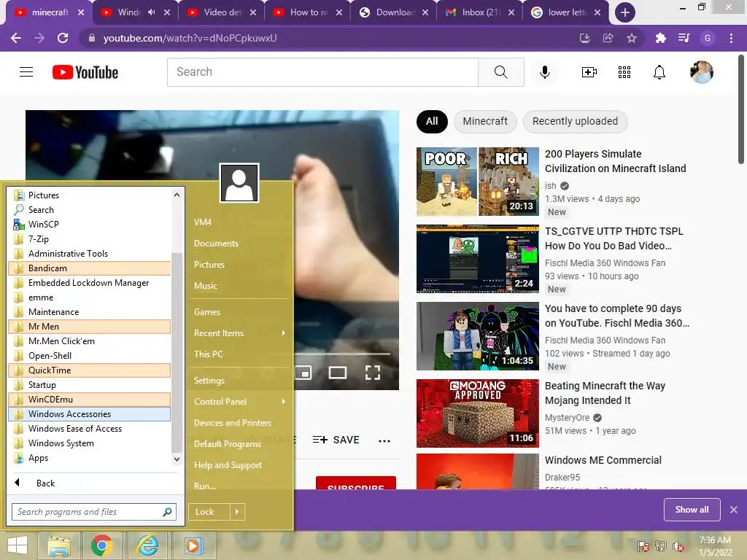
Task: Click the Windows Start button
Action: pos(18,545)
